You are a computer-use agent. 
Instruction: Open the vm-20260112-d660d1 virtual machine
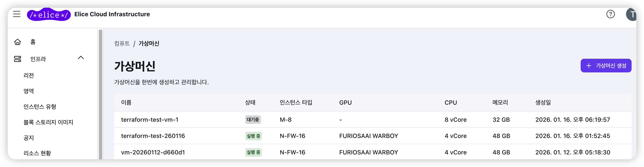[x=153, y=152]
